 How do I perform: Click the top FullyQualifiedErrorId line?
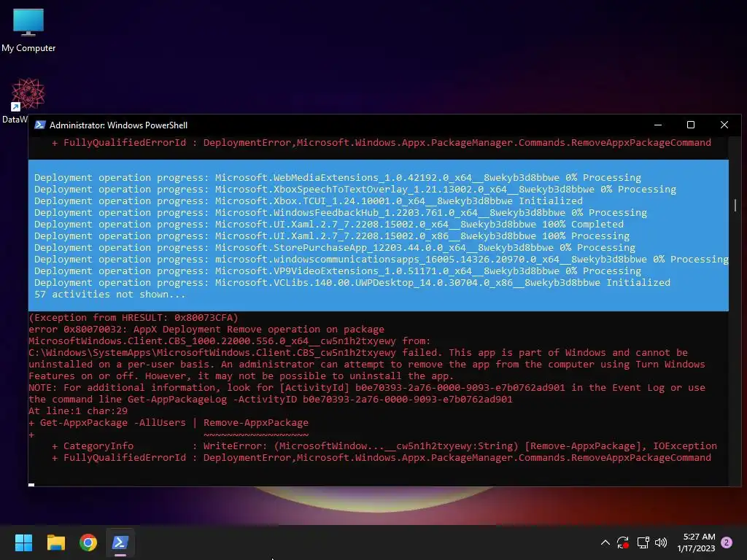point(381,142)
